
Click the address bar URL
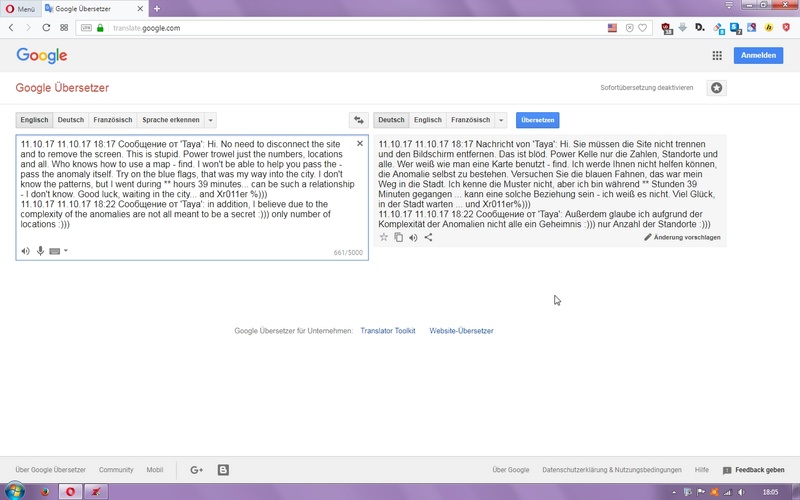(x=146, y=28)
